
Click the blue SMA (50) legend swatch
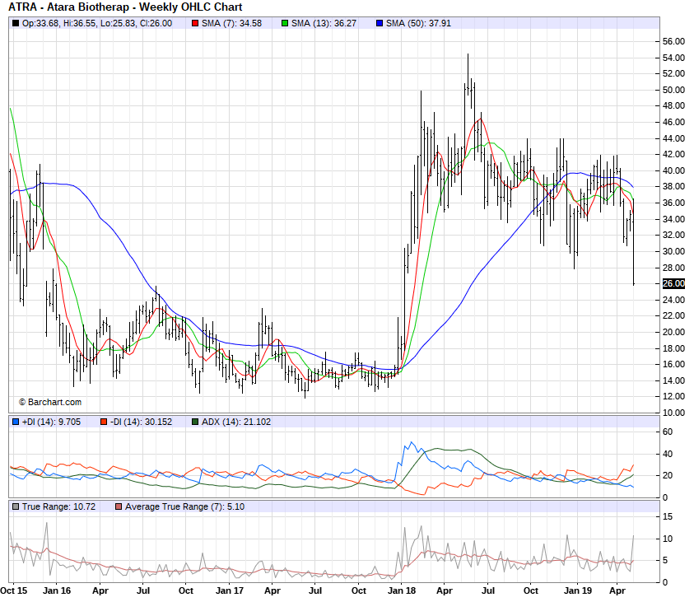pyautogui.click(x=380, y=23)
